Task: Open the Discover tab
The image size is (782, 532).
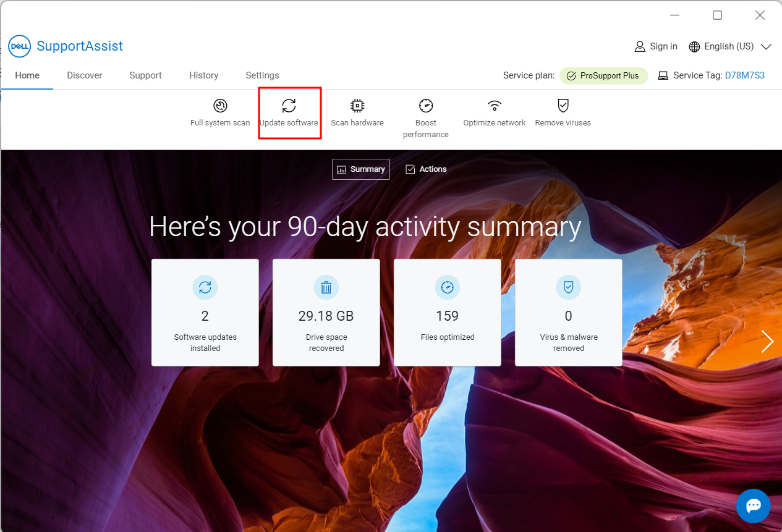Action: pyautogui.click(x=85, y=75)
